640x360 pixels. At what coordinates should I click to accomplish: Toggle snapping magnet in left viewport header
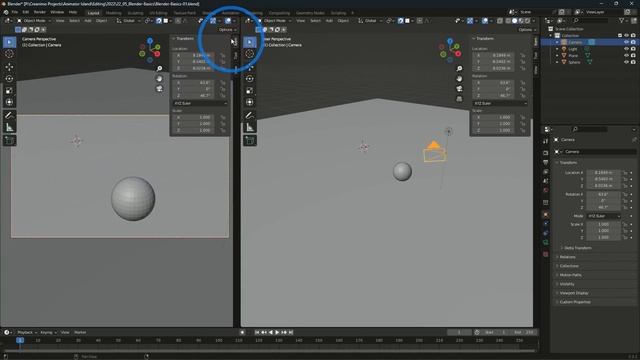click(x=159, y=20)
